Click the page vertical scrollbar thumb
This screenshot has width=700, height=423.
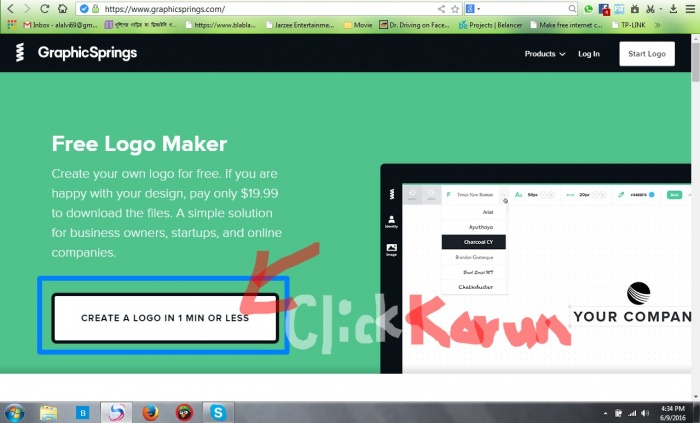695,62
